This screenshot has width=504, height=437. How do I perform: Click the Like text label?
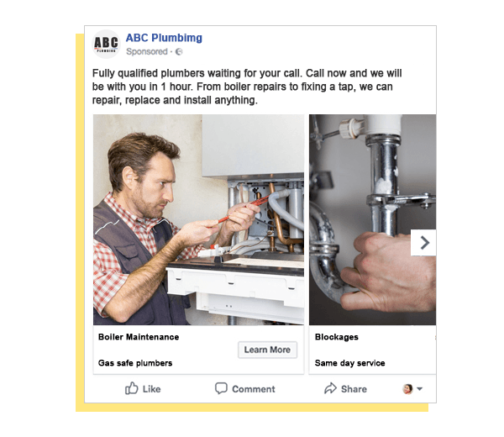[151, 389]
